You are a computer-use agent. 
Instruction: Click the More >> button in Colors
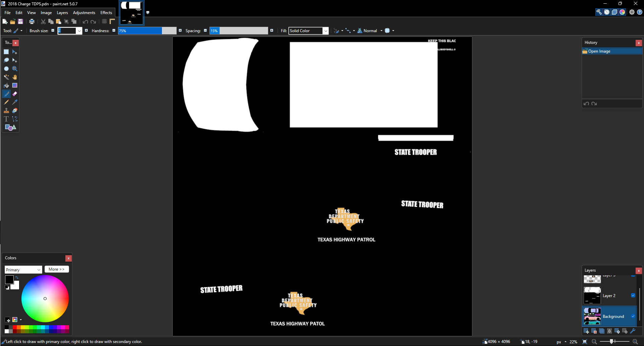[56, 269]
